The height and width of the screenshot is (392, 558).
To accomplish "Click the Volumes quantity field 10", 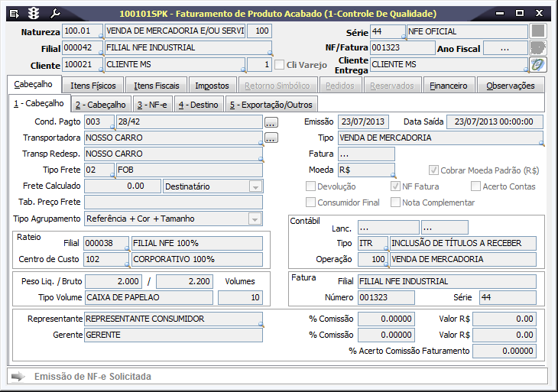I will [x=240, y=297].
